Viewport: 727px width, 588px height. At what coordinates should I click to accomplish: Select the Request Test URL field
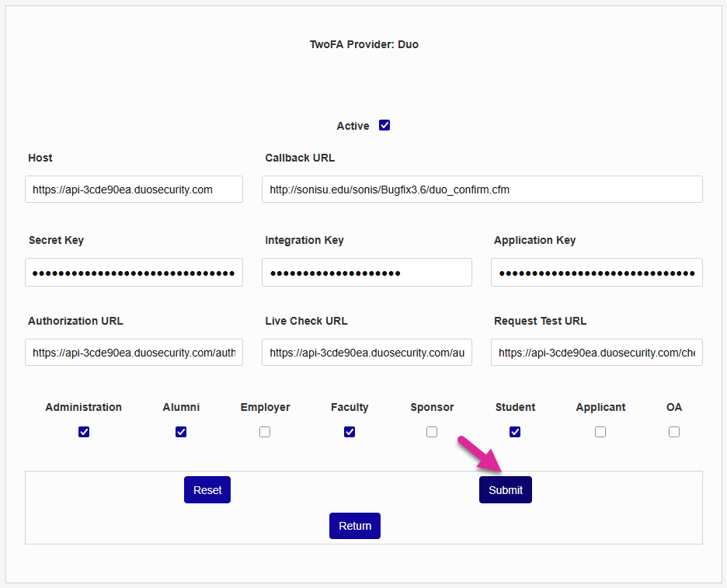pyautogui.click(x=597, y=353)
